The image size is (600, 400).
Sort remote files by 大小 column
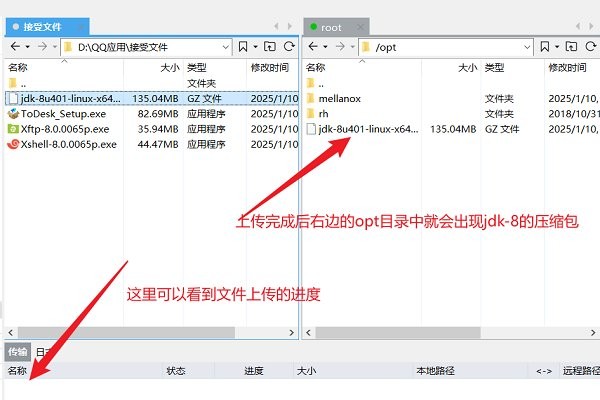[451, 68]
